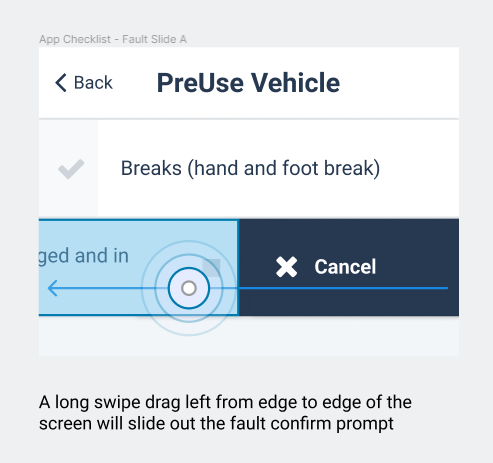Click the white X cancel icon

point(287,267)
